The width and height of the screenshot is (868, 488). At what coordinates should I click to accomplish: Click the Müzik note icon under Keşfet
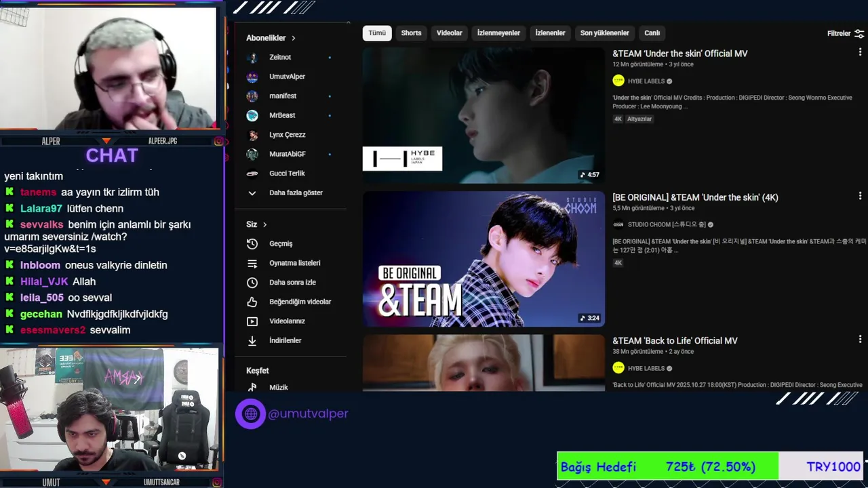[252, 387]
